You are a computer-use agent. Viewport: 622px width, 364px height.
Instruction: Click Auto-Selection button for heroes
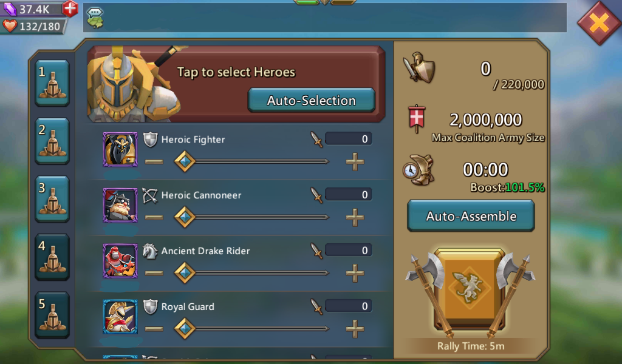[x=312, y=100]
